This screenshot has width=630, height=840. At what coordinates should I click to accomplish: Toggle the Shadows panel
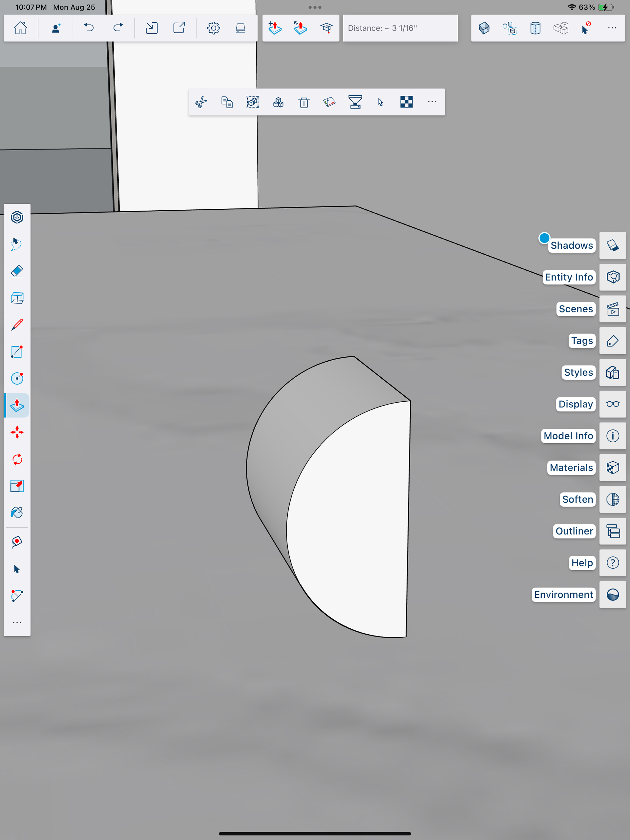click(x=613, y=245)
